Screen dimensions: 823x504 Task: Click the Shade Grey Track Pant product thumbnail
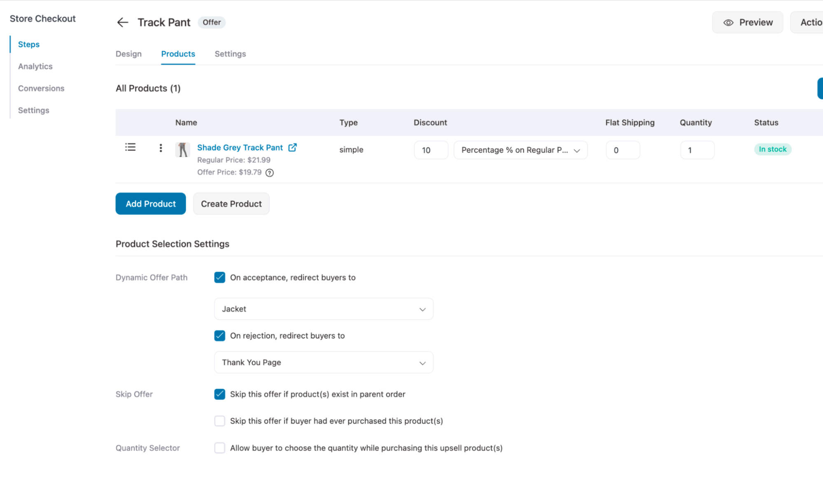pyautogui.click(x=182, y=149)
